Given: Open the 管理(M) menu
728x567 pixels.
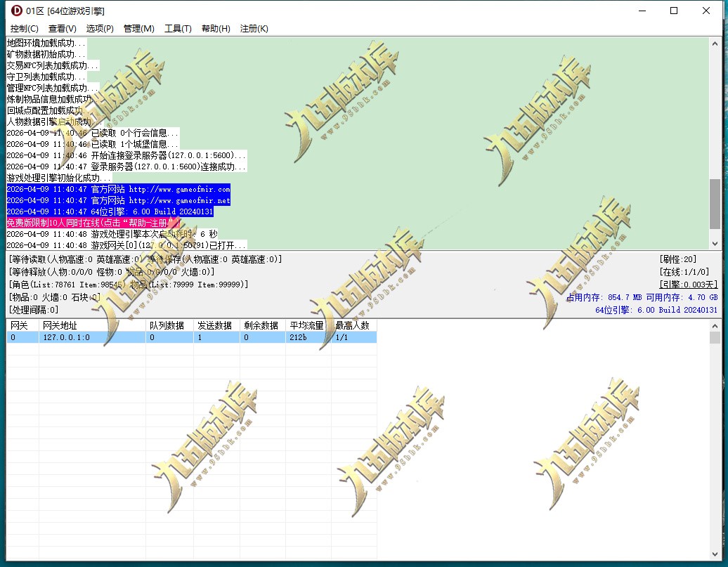Looking at the screenshot, I should click(x=139, y=29).
